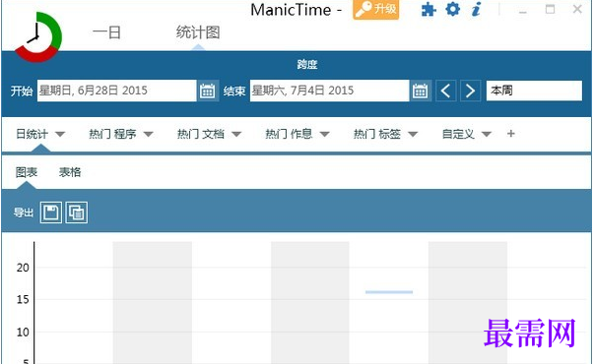Image resolution: width=594 pixels, height=364 pixels.
Task: Go to previous period with left arrow
Action: [x=446, y=91]
